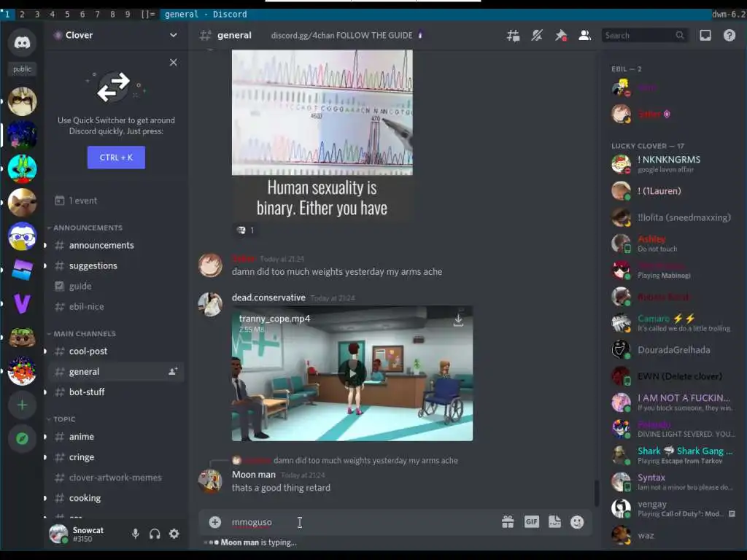Viewport: 747px width, 560px height.
Task: Open the sticker picker icon
Action: [554, 522]
